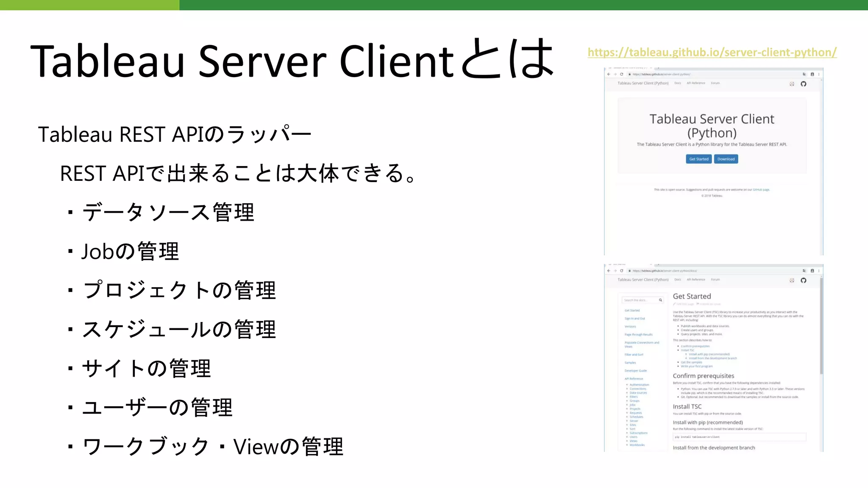Click the slide text 'Tableau REST APIのラッパー'
Viewport: 868px width, 488px height.
pos(175,134)
